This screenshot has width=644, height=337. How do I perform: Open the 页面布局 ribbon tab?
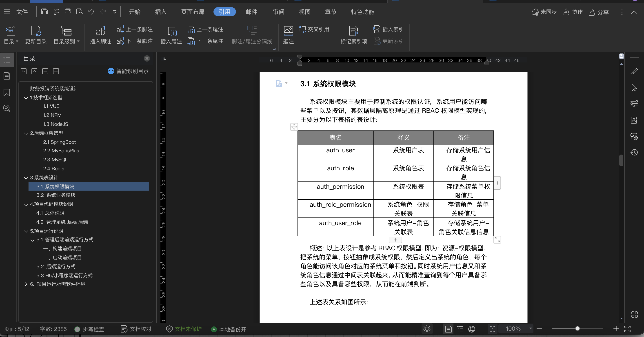[193, 12]
